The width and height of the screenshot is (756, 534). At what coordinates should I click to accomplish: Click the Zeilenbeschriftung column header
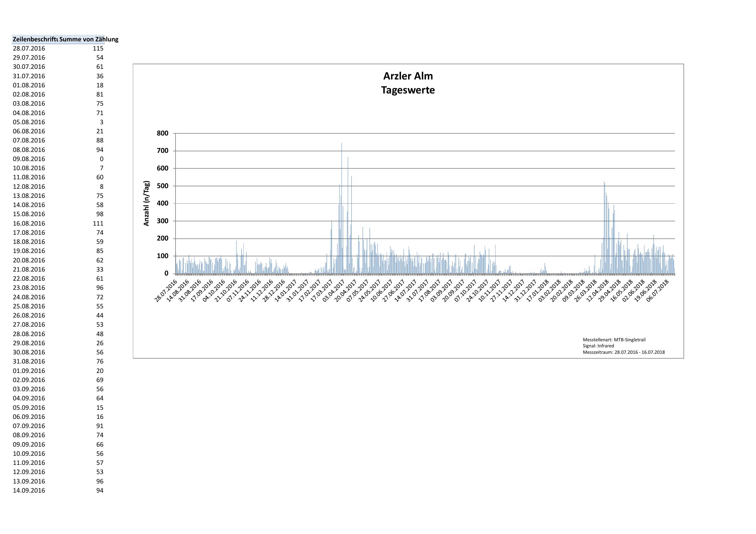35,40
